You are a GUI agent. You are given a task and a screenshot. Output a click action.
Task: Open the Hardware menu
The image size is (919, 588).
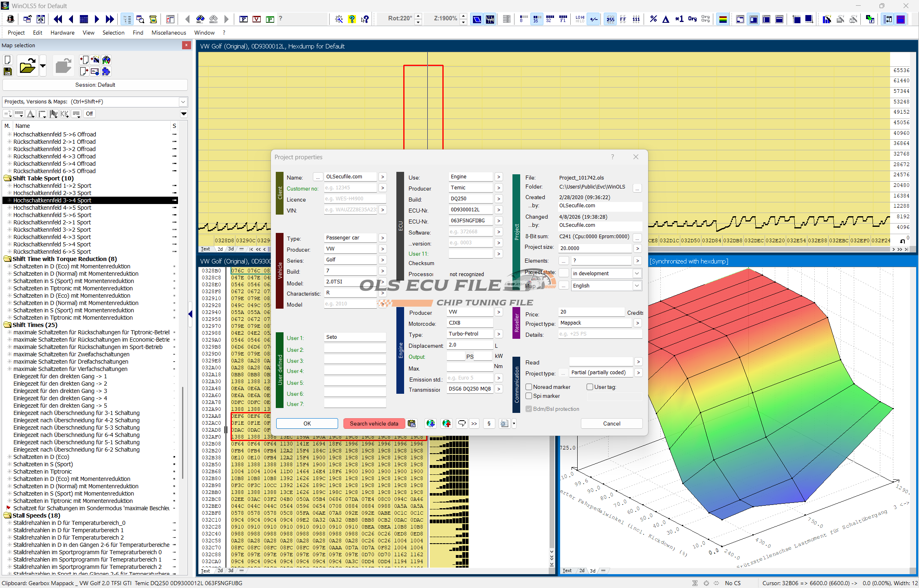62,33
